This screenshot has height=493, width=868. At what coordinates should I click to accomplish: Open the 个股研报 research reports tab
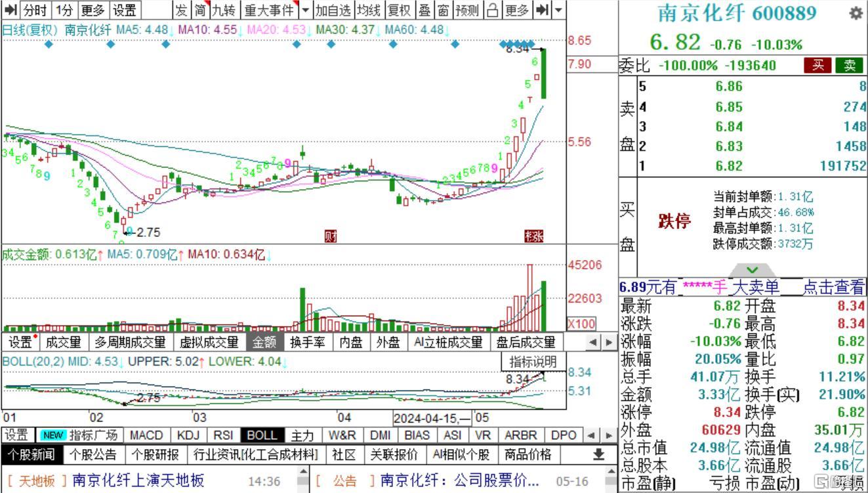[x=155, y=454]
